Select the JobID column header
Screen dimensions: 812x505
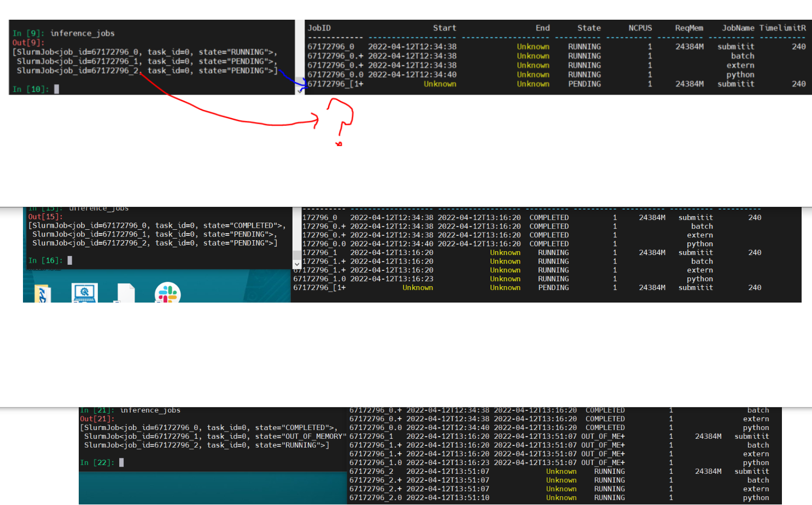point(319,28)
